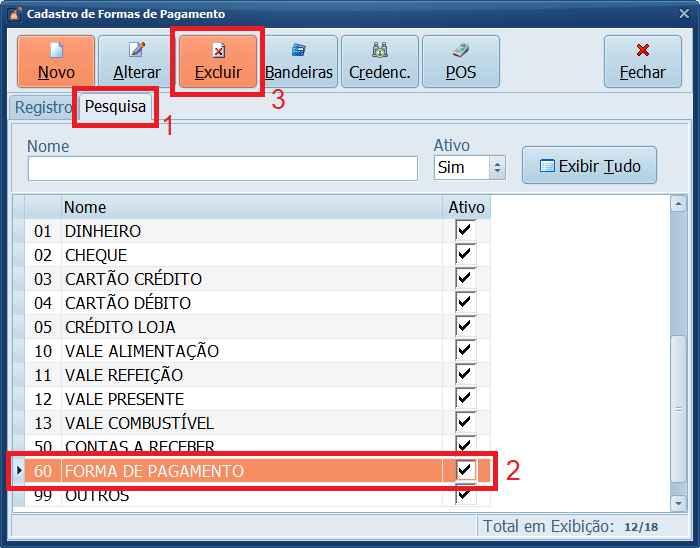Image resolution: width=700 pixels, height=548 pixels.
Task: Click the application icon in title bar
Action: pyautogui.click(x=15, y=14)
